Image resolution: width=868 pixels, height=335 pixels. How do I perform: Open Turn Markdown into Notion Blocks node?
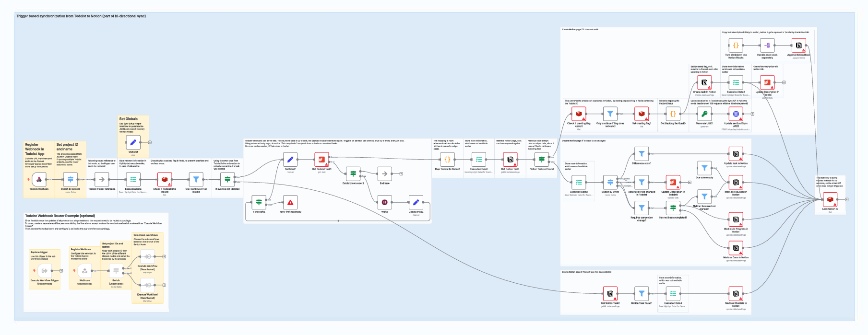click(x=736, y=46)
